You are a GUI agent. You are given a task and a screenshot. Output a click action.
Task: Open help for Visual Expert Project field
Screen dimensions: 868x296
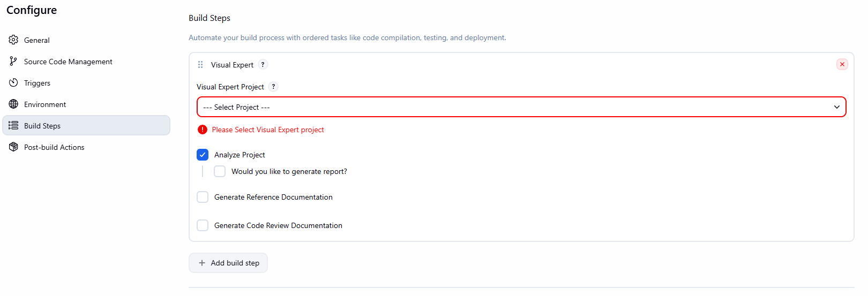[x=273, y=87]
